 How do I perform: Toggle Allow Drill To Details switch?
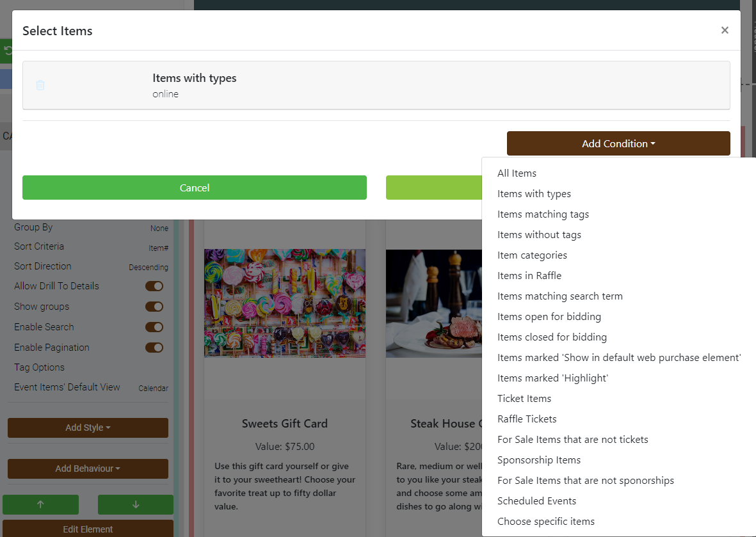[154, 286]
